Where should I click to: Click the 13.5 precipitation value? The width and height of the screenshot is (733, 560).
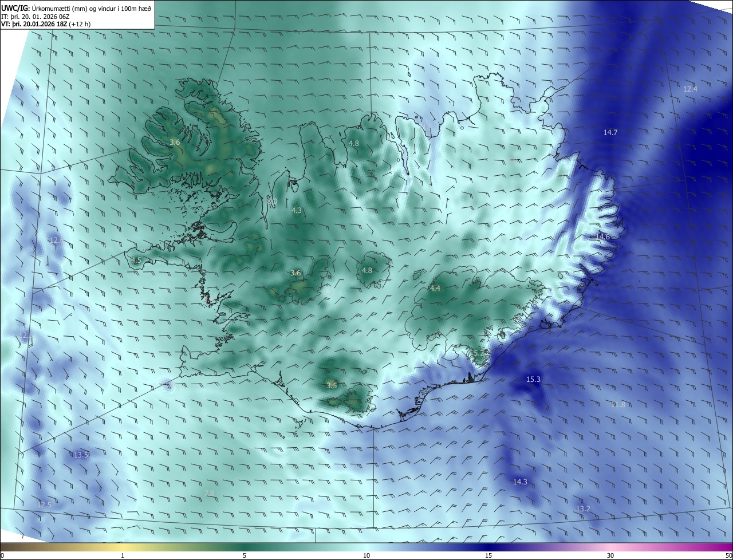(x=81, y=455)
